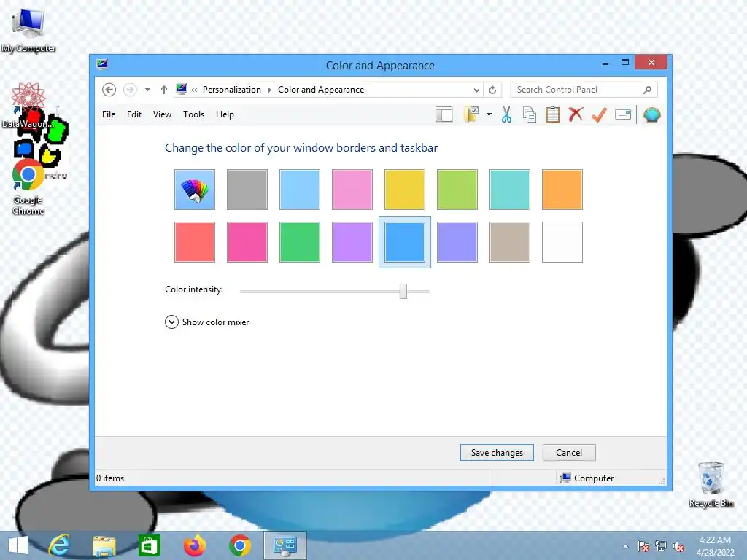Click the Forward navigation arrow
The width and height of the screenshot is (747, 560).
point(130,90)
